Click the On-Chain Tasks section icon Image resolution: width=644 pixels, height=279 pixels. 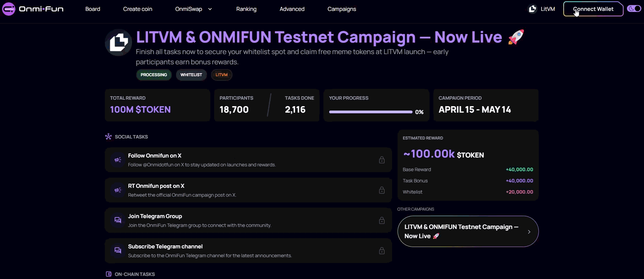(109, 274)
